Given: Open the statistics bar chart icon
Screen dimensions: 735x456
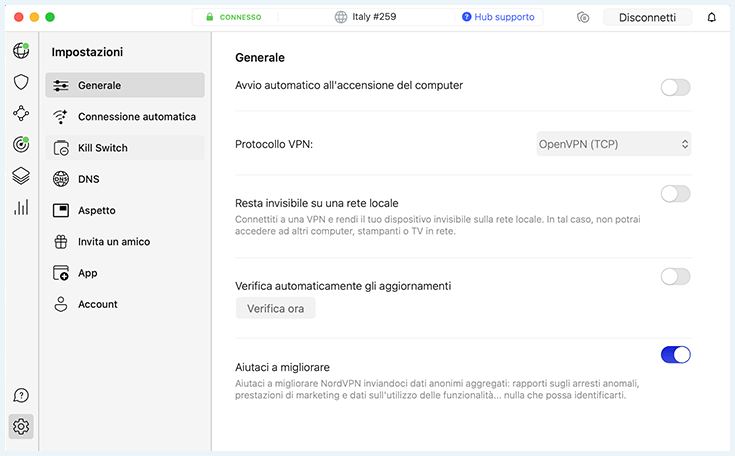Looking at the screenshot, I should [x=21, y=207].
